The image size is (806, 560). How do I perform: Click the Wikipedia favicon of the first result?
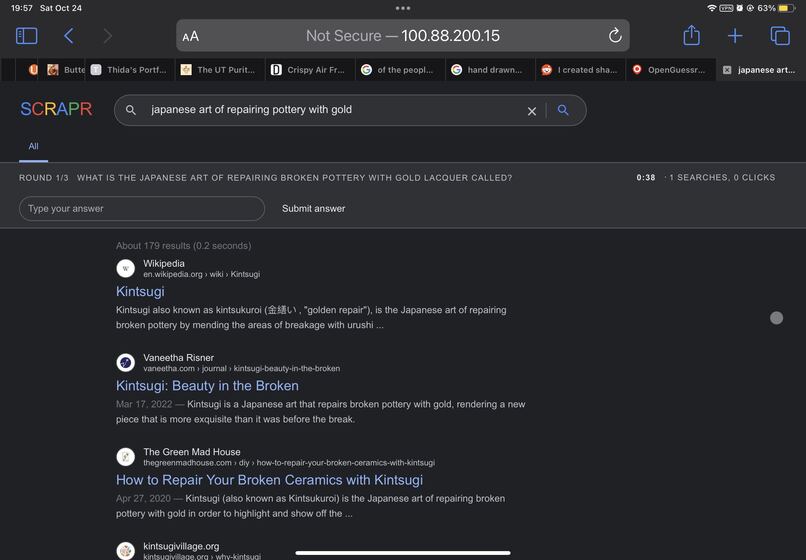click(125, 268)
